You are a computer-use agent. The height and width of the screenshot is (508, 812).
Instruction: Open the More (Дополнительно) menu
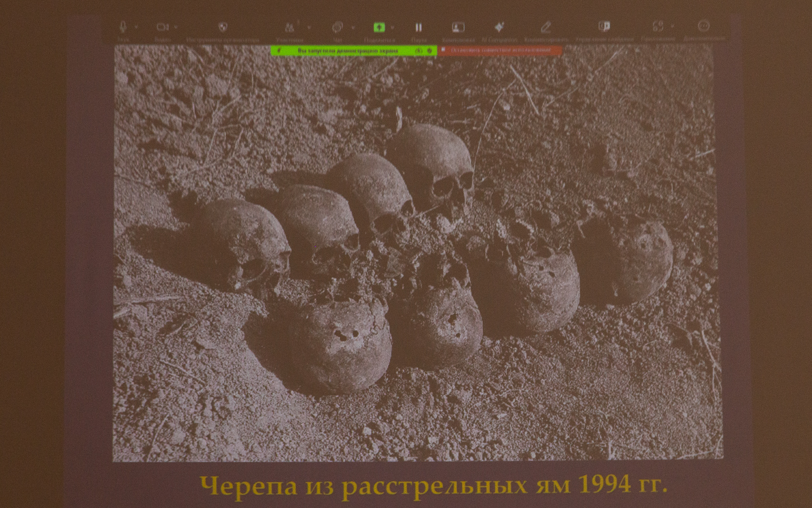pyautogui.click(x=703, y=26)
